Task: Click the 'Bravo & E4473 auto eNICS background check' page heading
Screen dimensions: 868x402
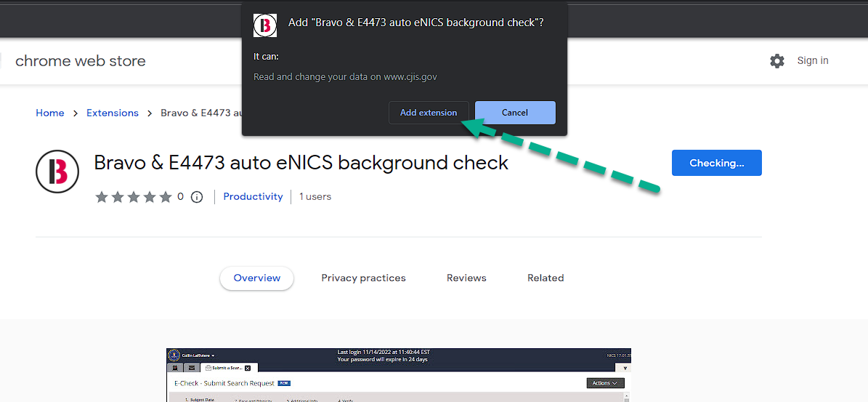Action: pyautogui.click(x=301, y=163)
